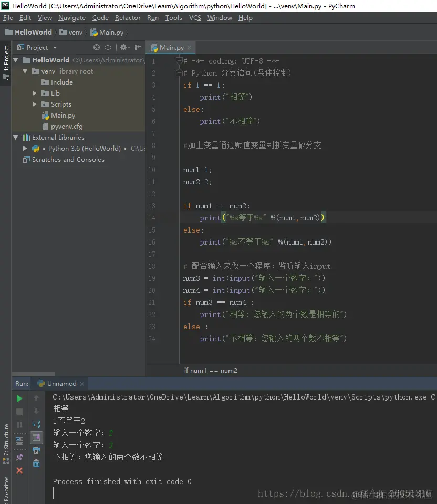Open the VCS menu item
The height and width of the screenshot is (504, 437).
click(x=194, y=17)
